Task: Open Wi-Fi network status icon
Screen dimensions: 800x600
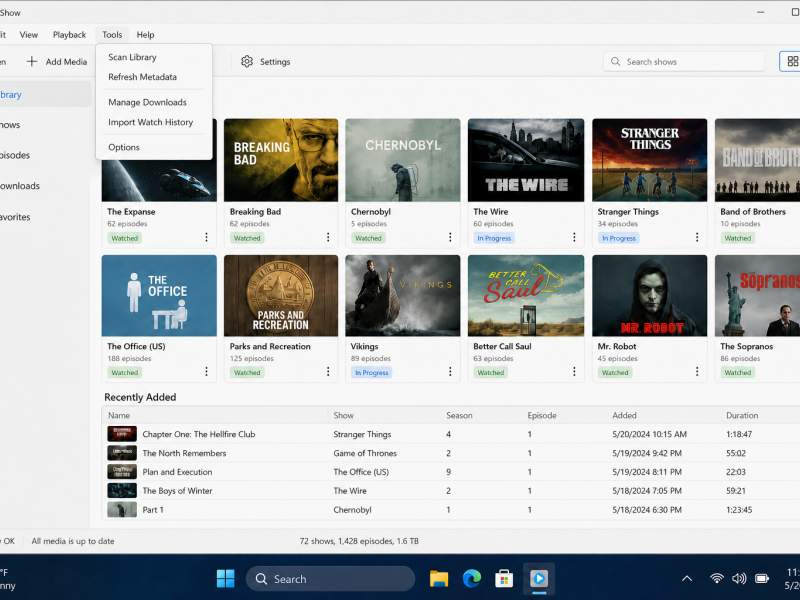Action: pos(717,579)
